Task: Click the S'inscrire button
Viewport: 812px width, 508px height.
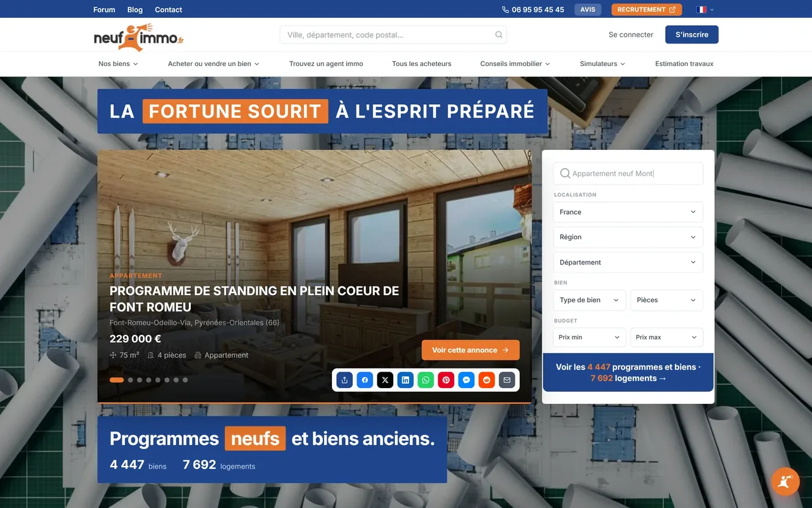Action: [692, 35]
